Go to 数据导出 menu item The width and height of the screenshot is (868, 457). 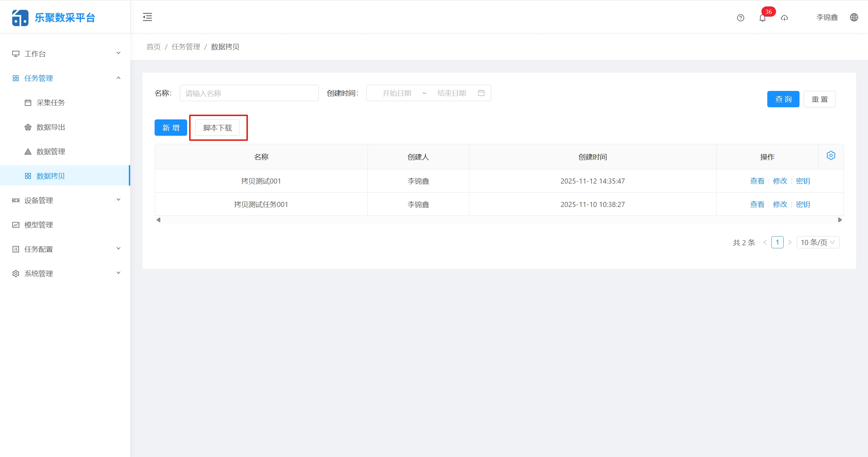(x=51, y=127)
